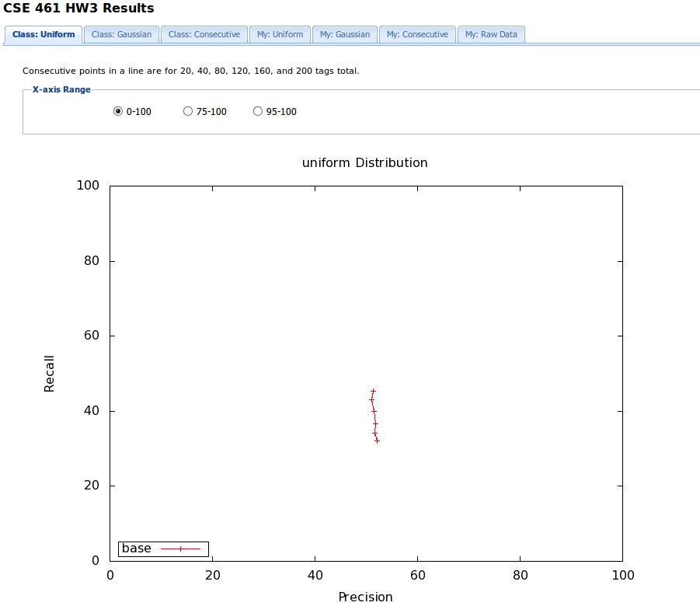
Task: Click the 'X-axis Range' group label
Action: (61, 89)
